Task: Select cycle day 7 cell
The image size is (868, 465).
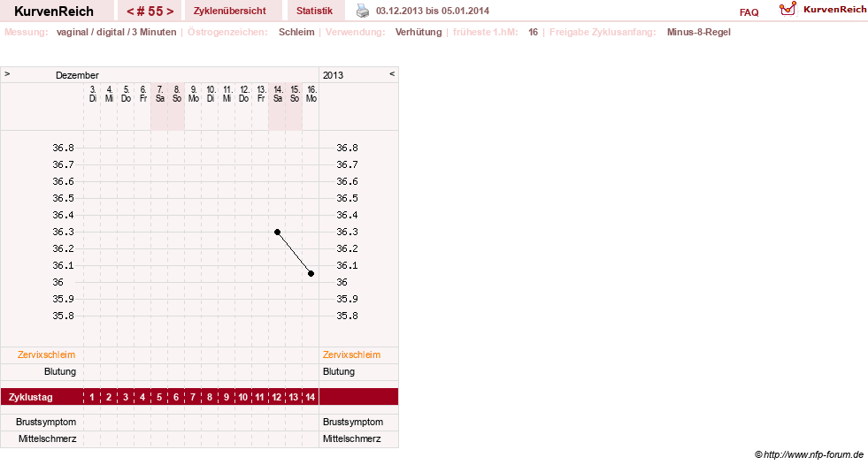Action: click(x=193, y=397)
